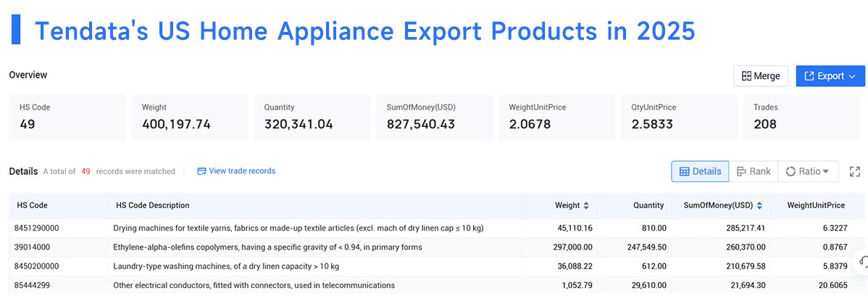Screen dimensions: 868x304
Task: Click the overview HS Code card showing 49
Action: pyautogui.click(x=67, y=117)
